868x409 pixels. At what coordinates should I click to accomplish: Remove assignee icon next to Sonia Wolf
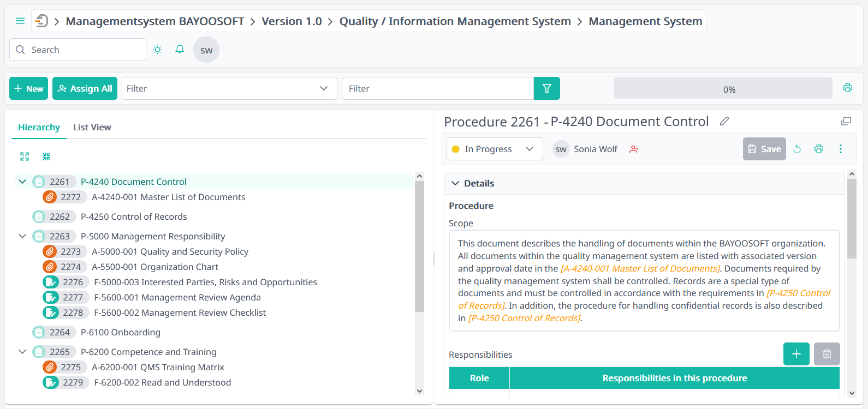634,149
